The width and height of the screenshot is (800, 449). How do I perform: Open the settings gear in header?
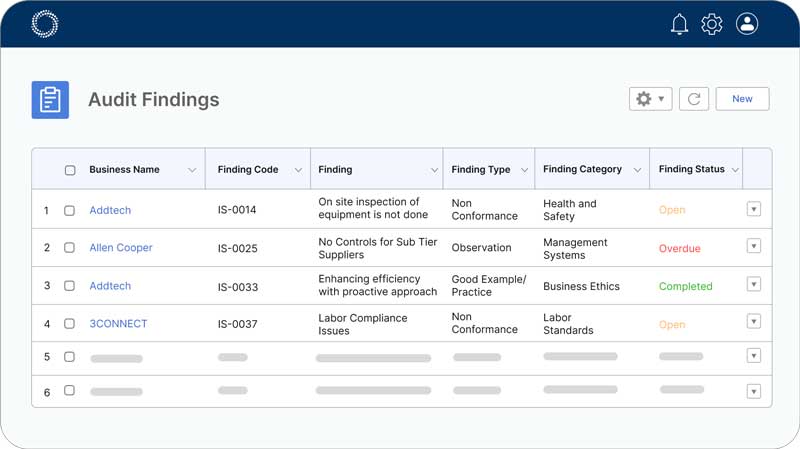click(x=711, y=24)
